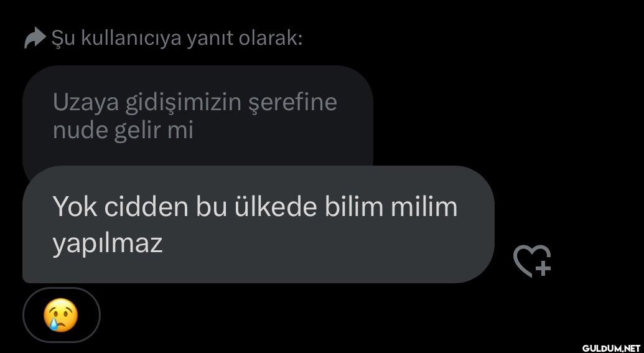Viewport: 644px width, 353px height.
Task: Click "Şu kullanıcıya yanıt olarak:" label
Action: [177, 39]
